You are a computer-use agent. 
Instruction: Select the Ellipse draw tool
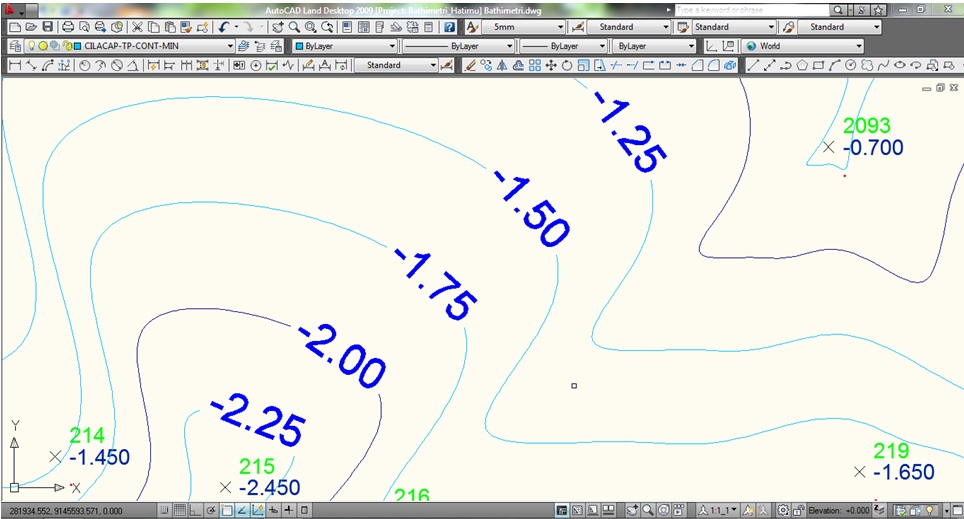tap(899, 65)
